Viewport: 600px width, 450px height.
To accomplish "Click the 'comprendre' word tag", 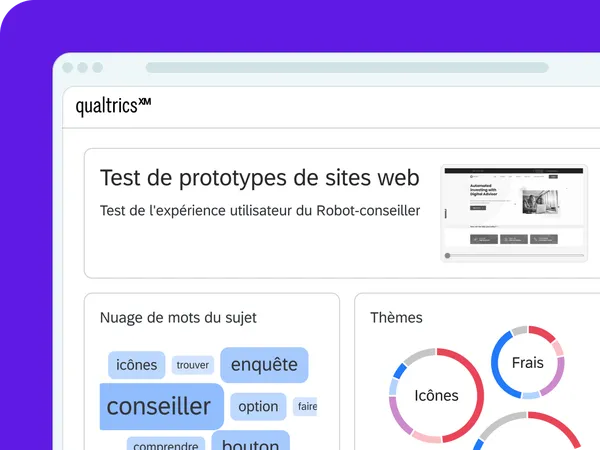I will click(166, 444).
